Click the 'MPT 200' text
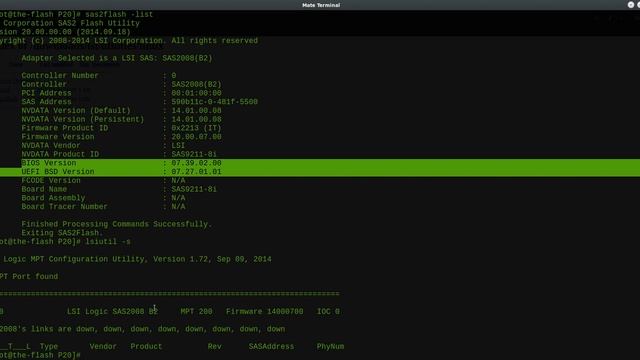The height and width of the screenshot is (360, 640). click(x=196, y=311)
